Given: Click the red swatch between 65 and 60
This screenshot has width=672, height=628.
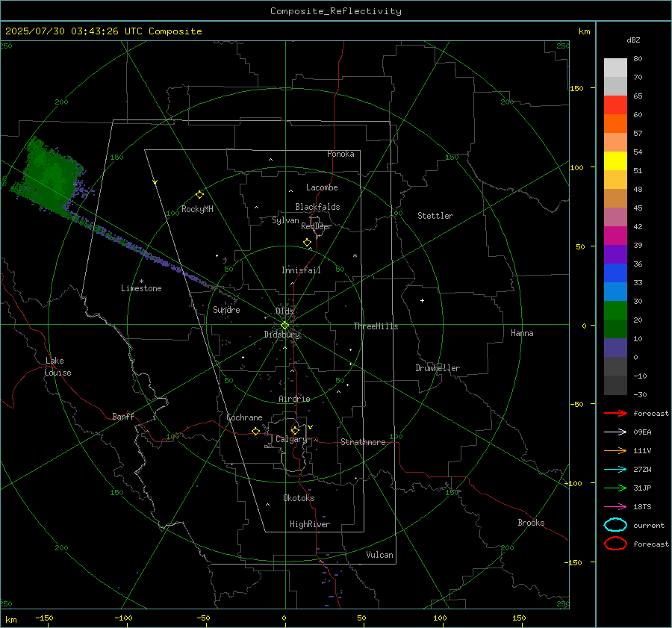Looking at the screenshot, I should tap(615, 105).
